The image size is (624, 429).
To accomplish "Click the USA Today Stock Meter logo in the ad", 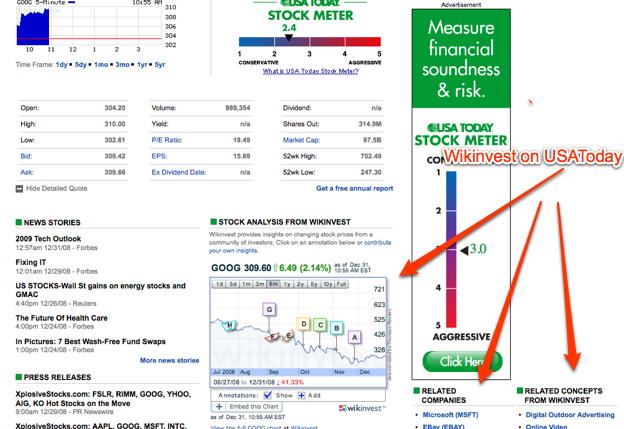I will coord(461,135).
